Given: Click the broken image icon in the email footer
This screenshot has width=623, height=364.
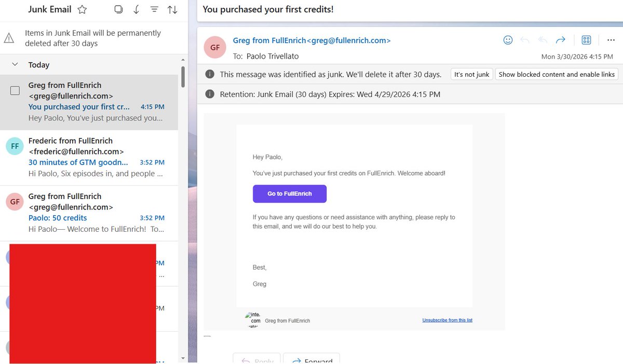Looking at the screenshot, I should pyautogui.click(x=253, y=320).
